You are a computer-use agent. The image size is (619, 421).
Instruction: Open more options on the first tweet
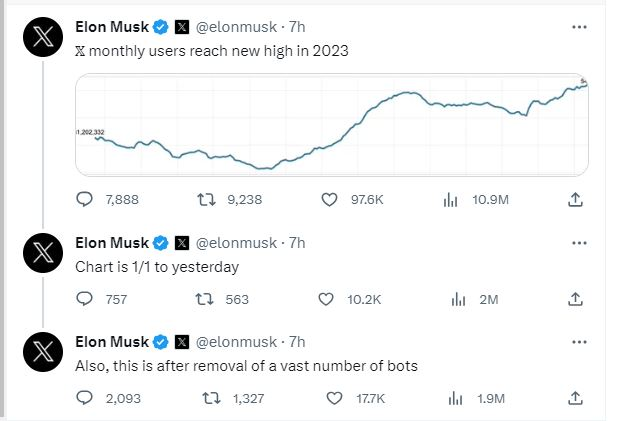coord(577,30)
